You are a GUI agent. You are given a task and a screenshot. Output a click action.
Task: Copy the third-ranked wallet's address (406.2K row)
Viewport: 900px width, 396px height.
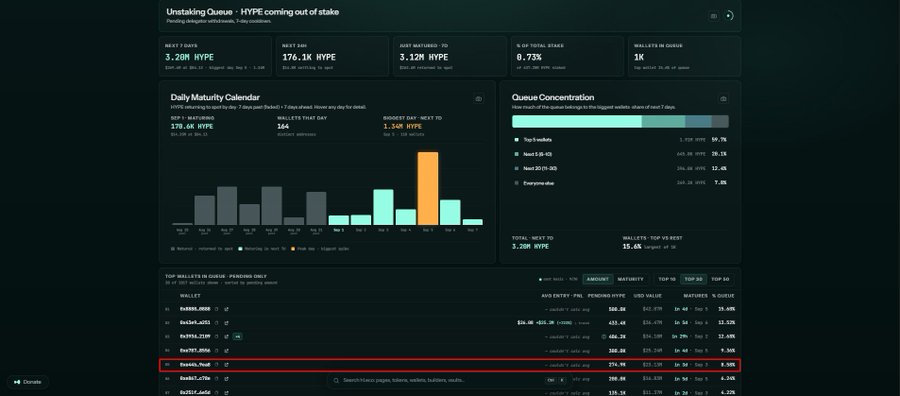pyautogui.click(x=216, y=336)
